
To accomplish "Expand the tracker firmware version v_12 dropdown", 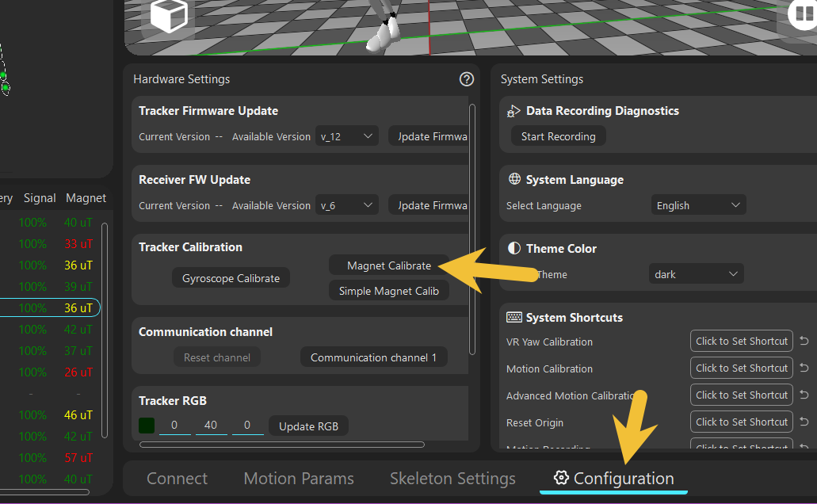I will click(x=347, y=136).
